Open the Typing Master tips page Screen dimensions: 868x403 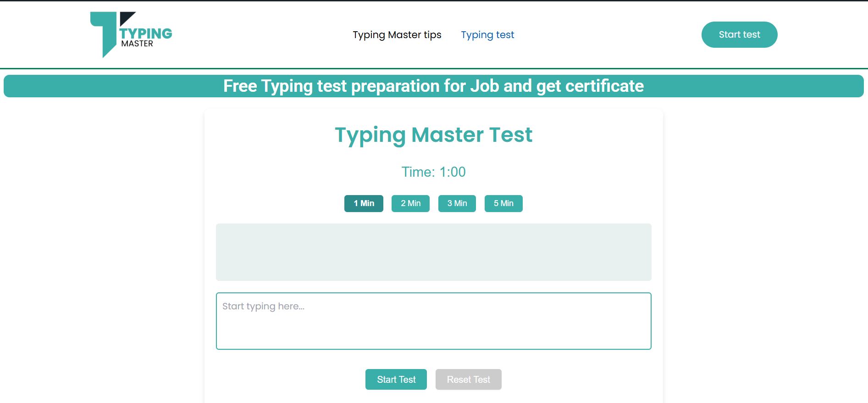(397, 35)
